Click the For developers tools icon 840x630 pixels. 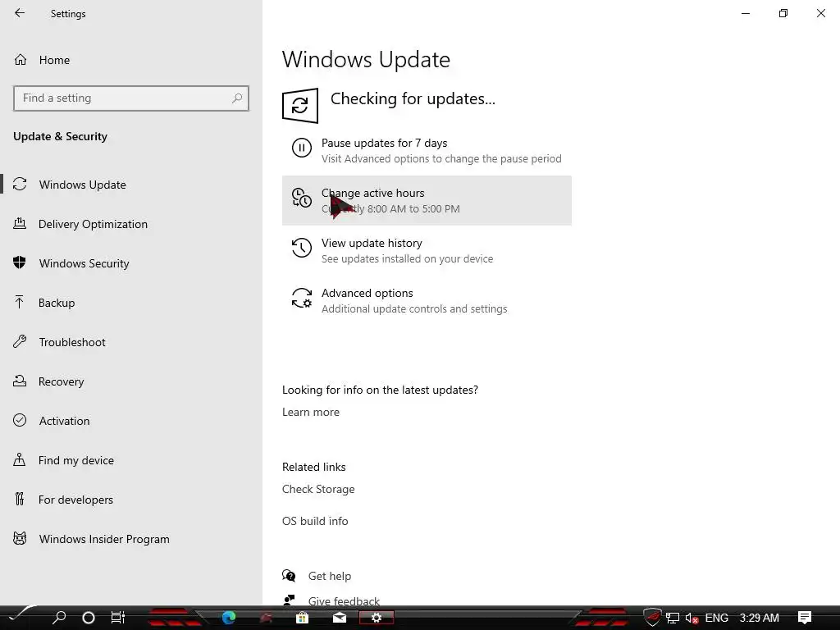tap(20, 499)
